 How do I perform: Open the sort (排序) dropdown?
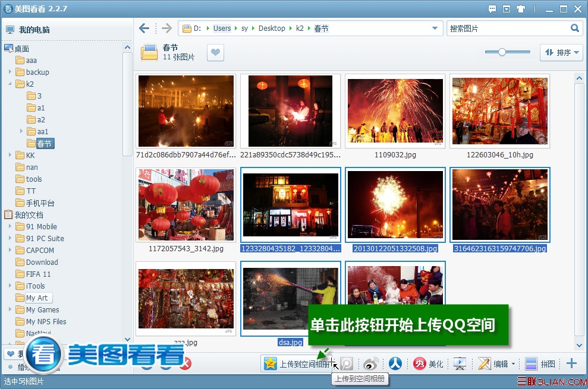561,52
